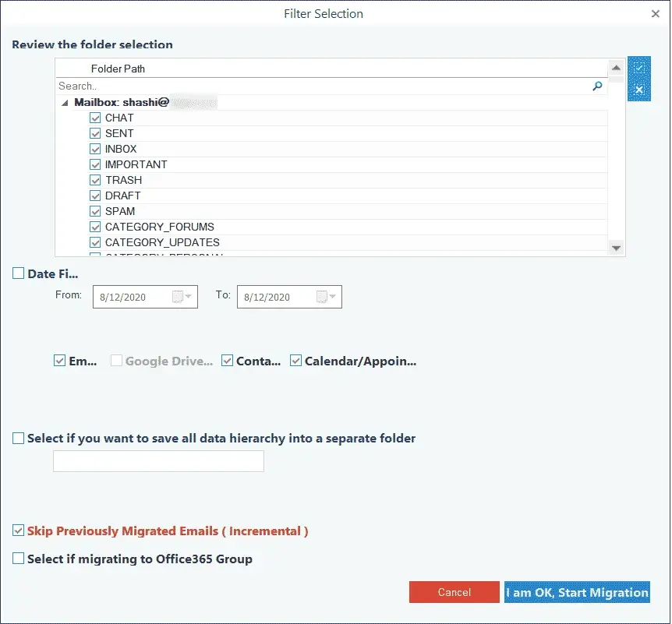Click the Cancel button
The width and height of the screenshot is (672, 624).
tap(454, 592)
